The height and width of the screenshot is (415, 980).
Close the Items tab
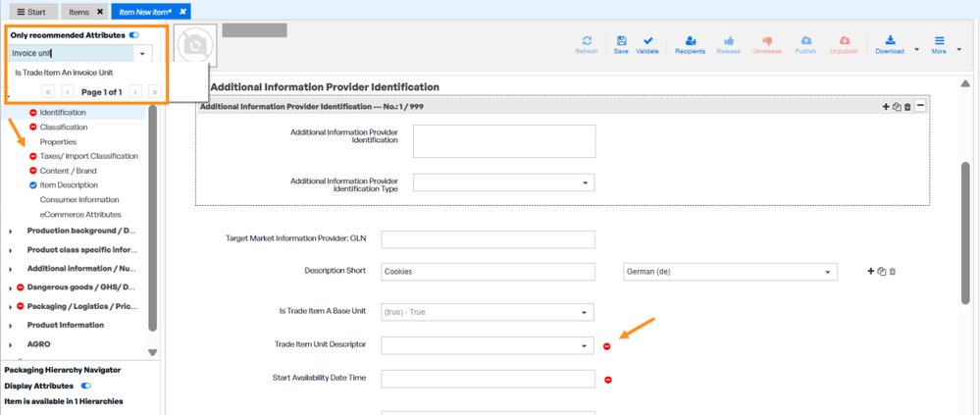(100, 12)
